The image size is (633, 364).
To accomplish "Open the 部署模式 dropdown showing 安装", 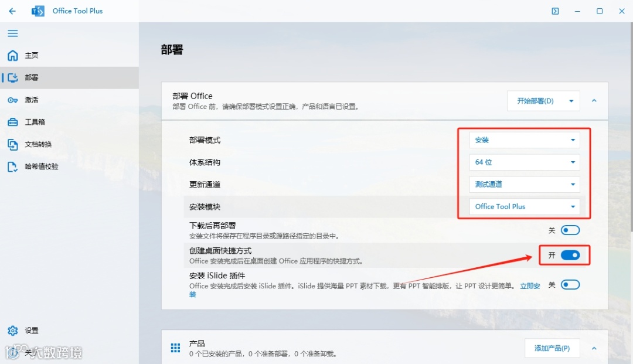I will (x=525, y=140).
